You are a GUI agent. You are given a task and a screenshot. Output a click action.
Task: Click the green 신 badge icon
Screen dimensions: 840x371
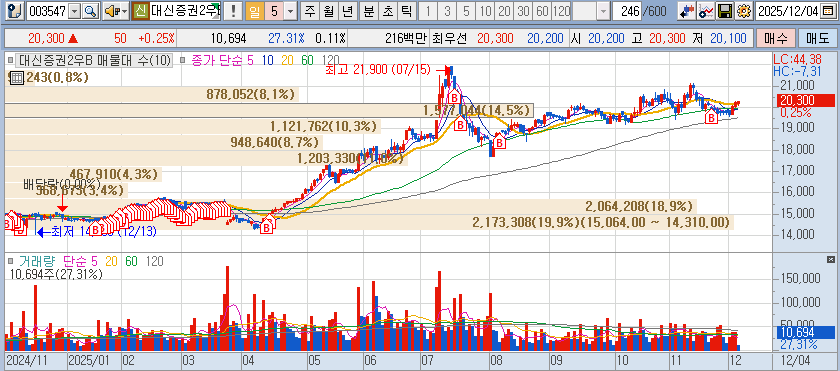[141, 10]
